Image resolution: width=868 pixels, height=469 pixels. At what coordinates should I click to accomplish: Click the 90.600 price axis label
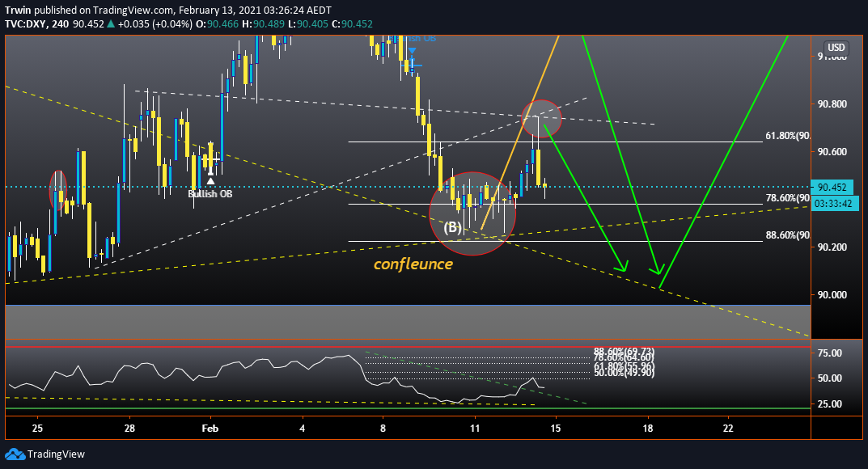click(832, 151)
